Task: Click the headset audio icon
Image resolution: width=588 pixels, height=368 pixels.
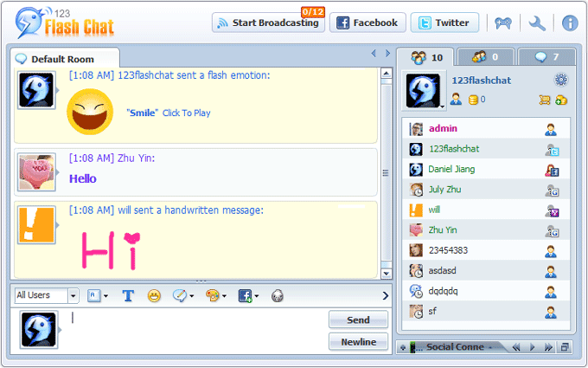Action: (x=278, y=295)
